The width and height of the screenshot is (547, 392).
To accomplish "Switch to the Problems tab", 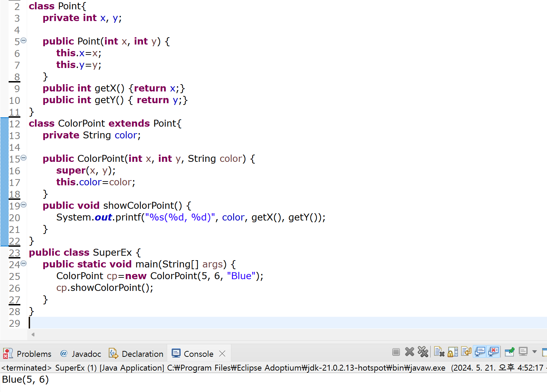I will pos(27,354).
